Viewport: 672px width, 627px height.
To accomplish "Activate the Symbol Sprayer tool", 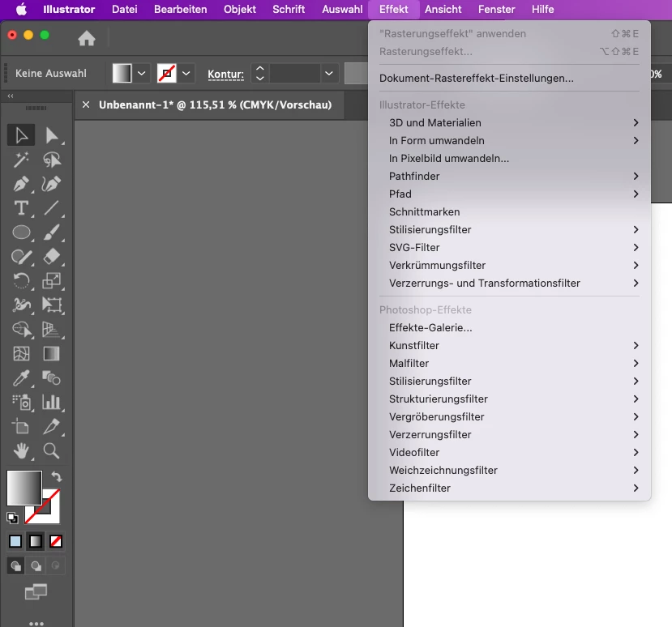I will point(21,403).
